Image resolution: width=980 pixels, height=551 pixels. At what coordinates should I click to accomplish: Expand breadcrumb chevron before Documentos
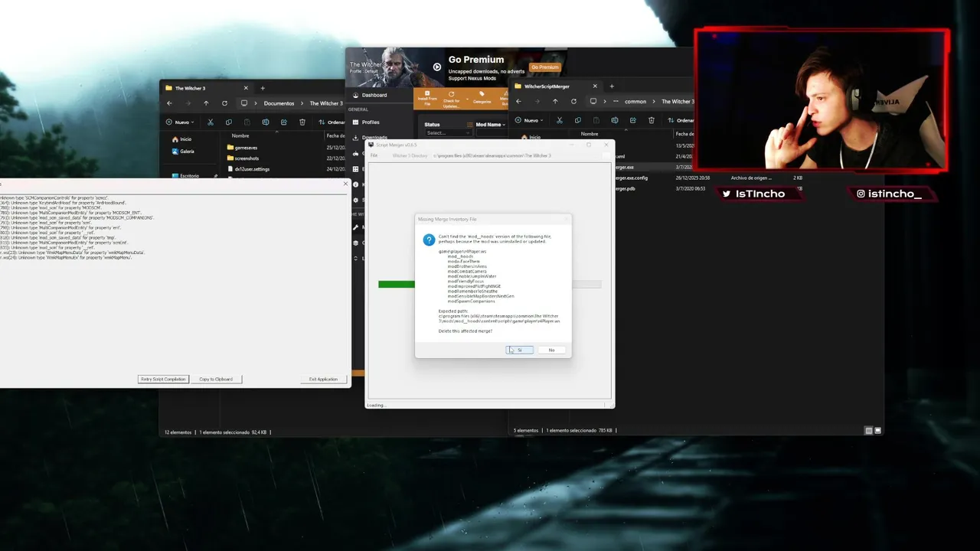[x=256, y=103]
